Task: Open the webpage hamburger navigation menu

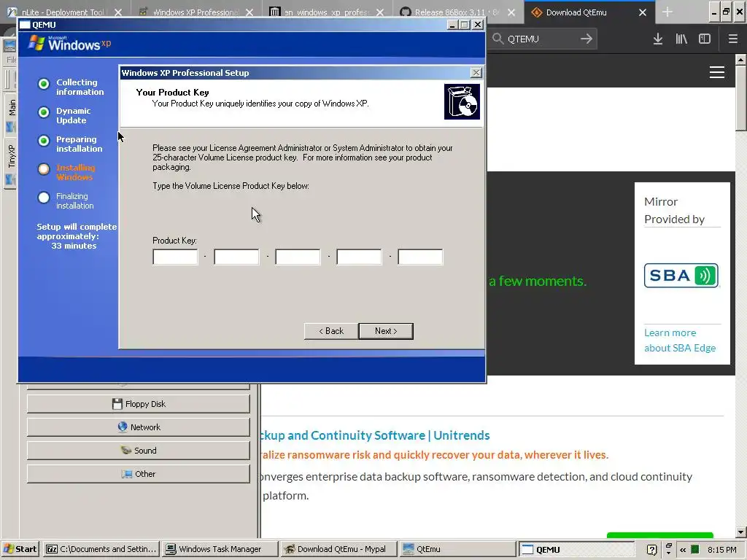Action: coord(717,72)
